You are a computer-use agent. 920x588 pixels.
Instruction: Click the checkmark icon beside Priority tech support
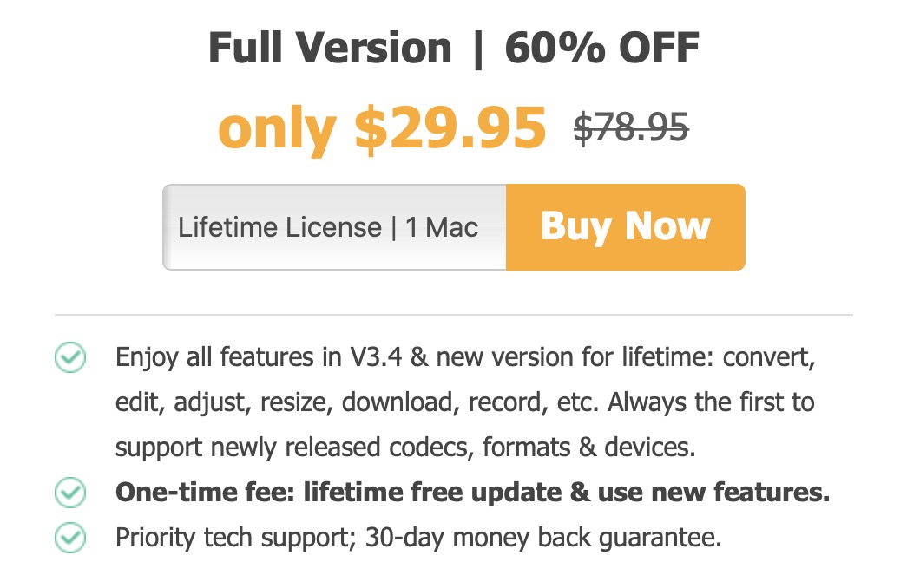pos(70,538)
